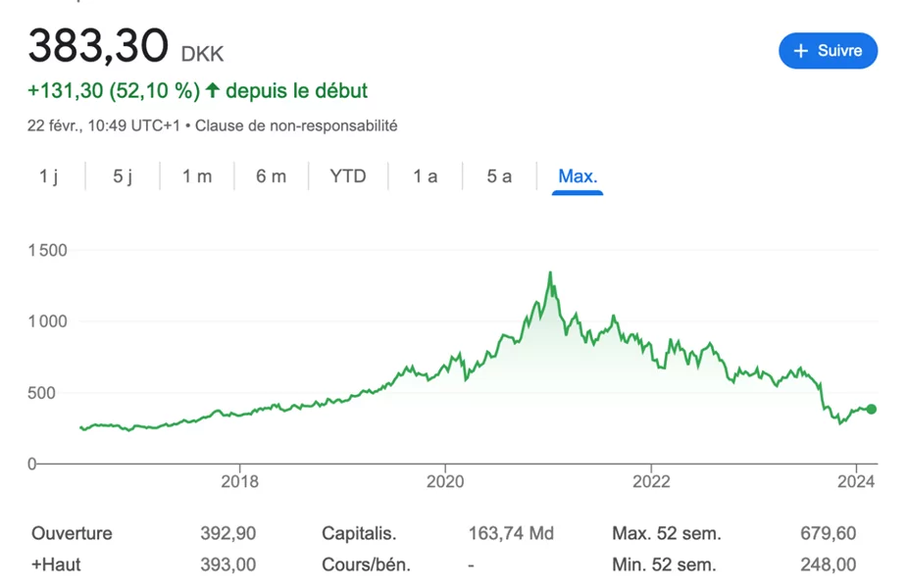Show the 1 m chart period
The height and width of the screenshot is (588, 908).
[197, 176]
